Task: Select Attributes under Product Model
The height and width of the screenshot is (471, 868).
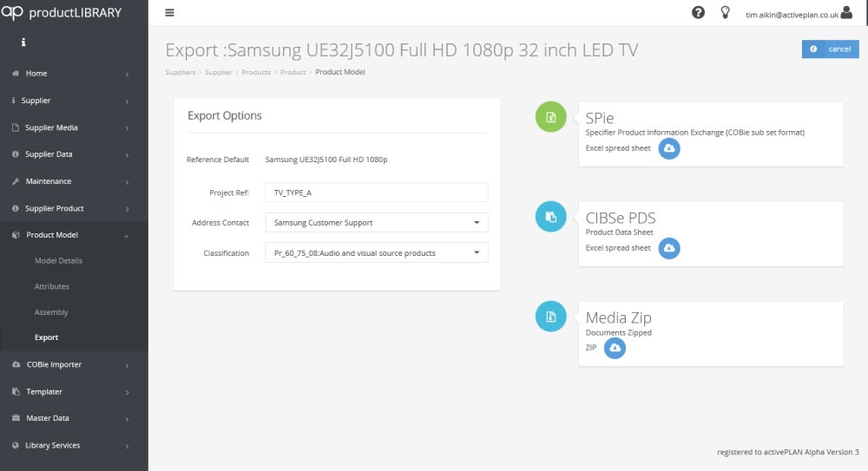Action: (51, 286)
